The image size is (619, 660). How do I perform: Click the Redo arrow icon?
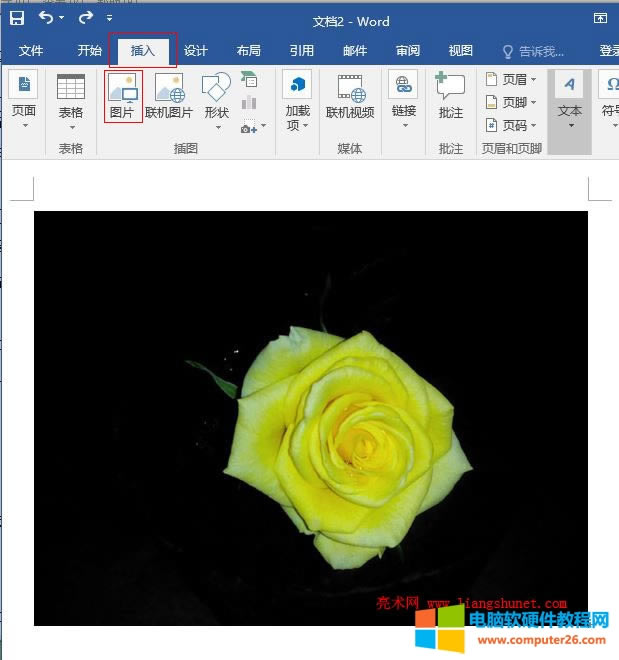pyautogui.click(x=85, y=18)
